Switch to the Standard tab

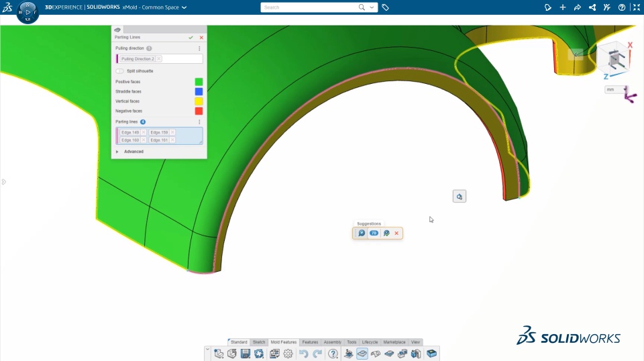(239, 342)
